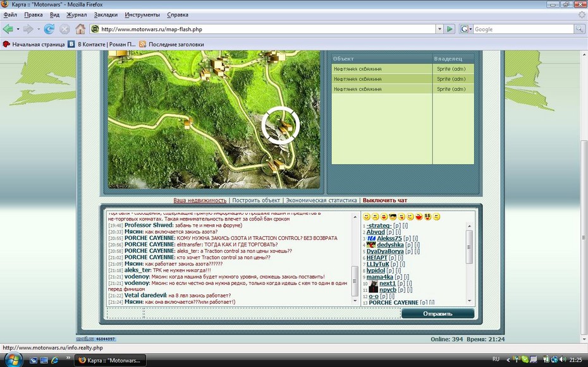Insert the last smirking emoticon
This screenshot has height=367, width=588.
click(x=436, y=217)
